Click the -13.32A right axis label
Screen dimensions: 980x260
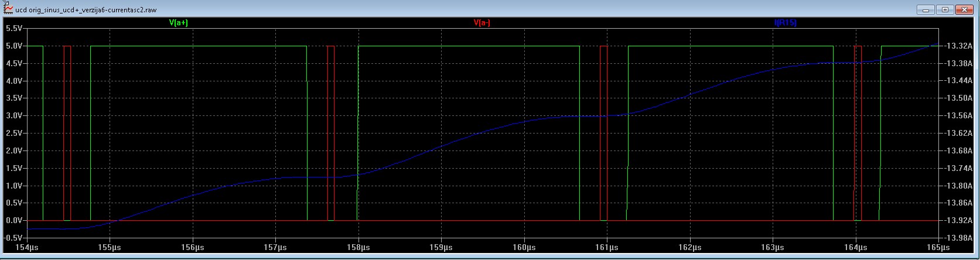(x=957, y=46)
